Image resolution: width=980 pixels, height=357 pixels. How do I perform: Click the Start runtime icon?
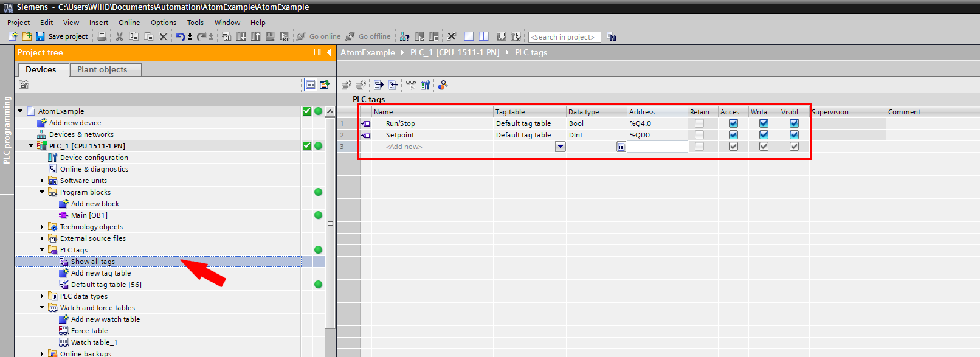tap(285, 36)
